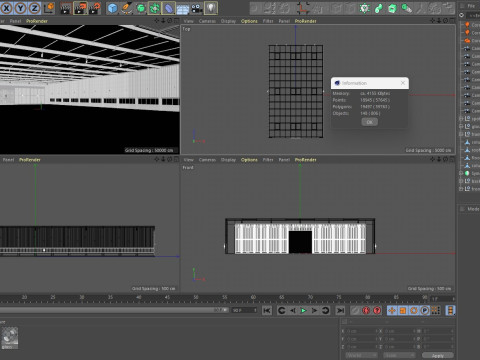Open Object Manager File menu
The image size is (480, 360).
pos(471,6)
